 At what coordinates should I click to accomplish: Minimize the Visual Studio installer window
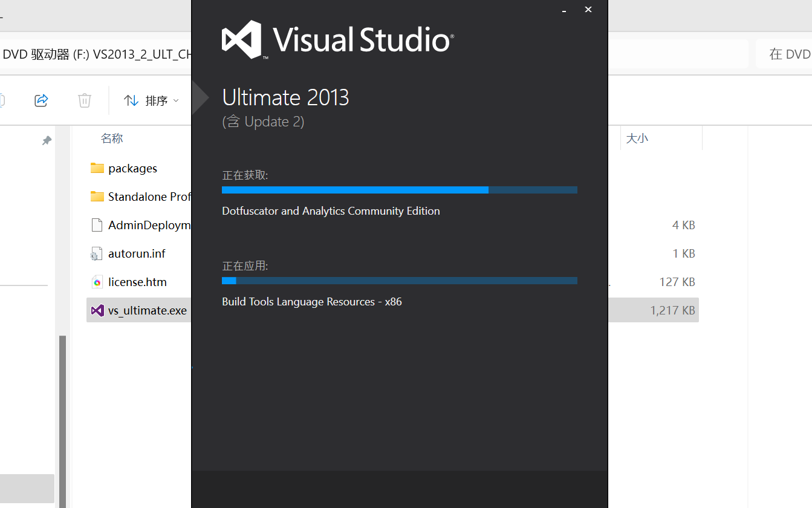click(x=564, y=10)
